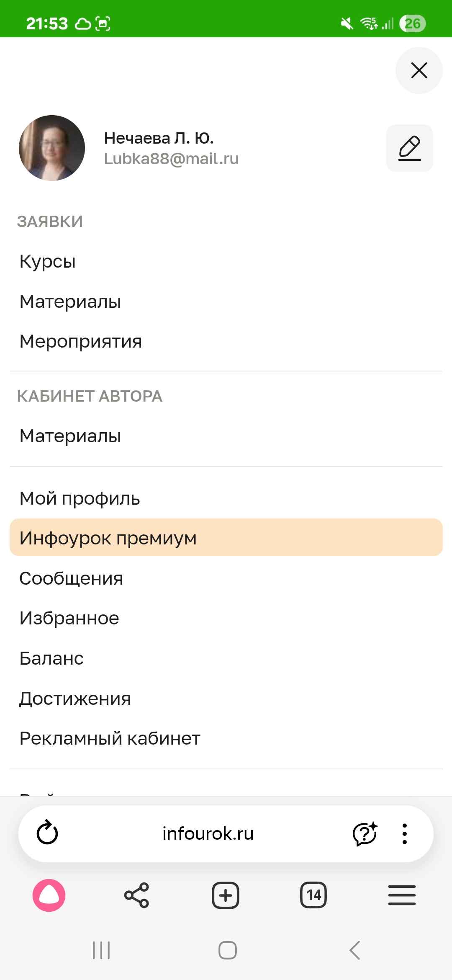Select Инфоурок премиум

point(108,538)
